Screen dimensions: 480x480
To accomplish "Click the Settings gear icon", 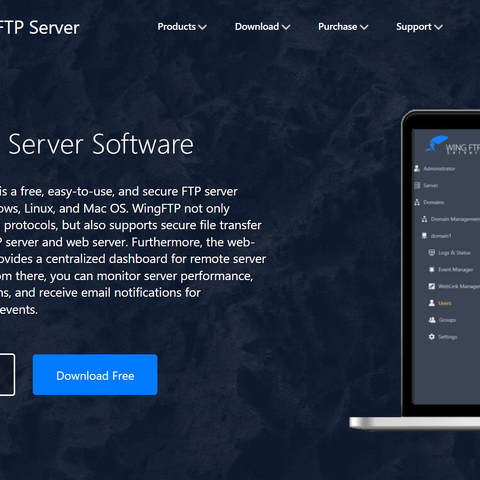I will coord(432,336).
